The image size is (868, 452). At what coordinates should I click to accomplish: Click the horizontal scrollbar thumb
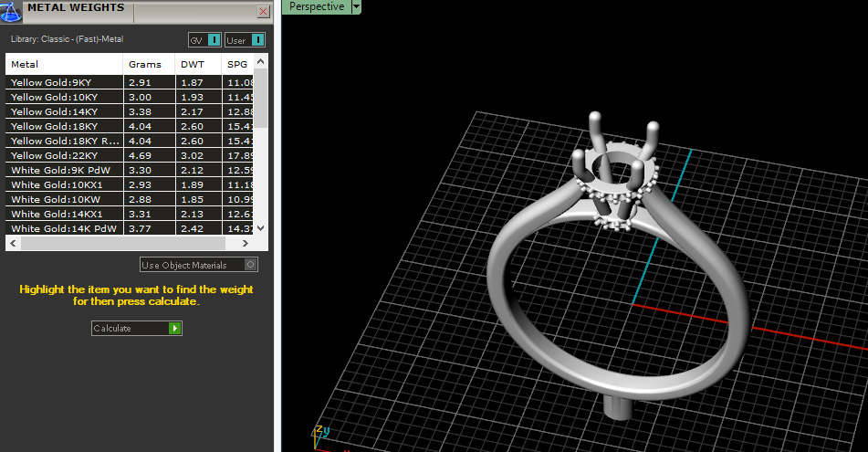123,243
